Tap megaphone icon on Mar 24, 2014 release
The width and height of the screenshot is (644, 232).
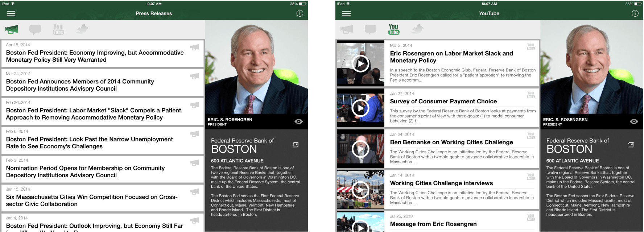tap(195, 76)
